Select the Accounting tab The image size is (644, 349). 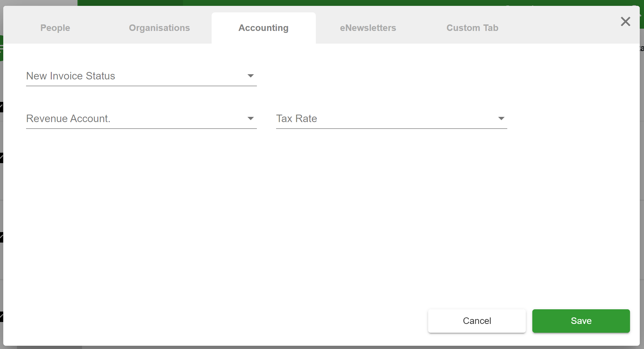(x=263, y=28)
